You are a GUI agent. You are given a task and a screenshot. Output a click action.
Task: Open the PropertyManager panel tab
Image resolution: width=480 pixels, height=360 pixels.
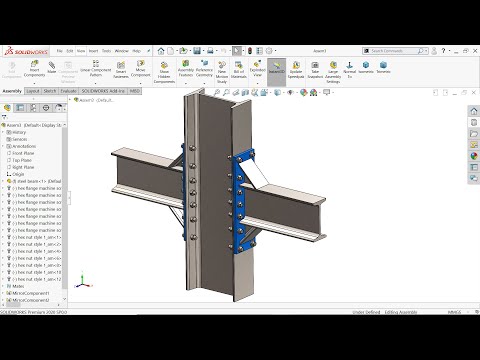(20, 108)
